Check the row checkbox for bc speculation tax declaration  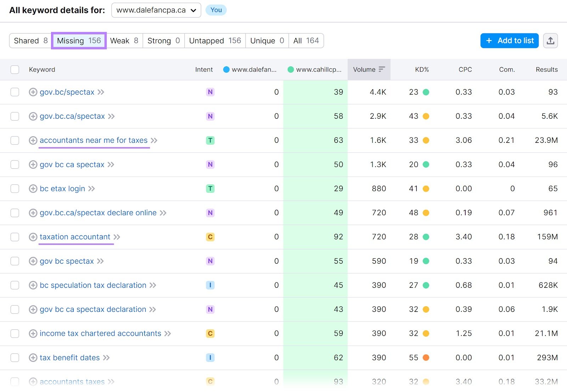pyautogui.click(x=15, y=285)
